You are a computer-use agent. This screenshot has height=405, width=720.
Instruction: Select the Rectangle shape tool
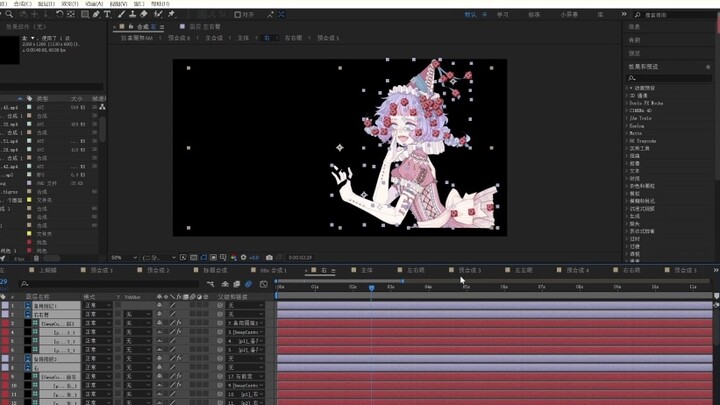85,14
